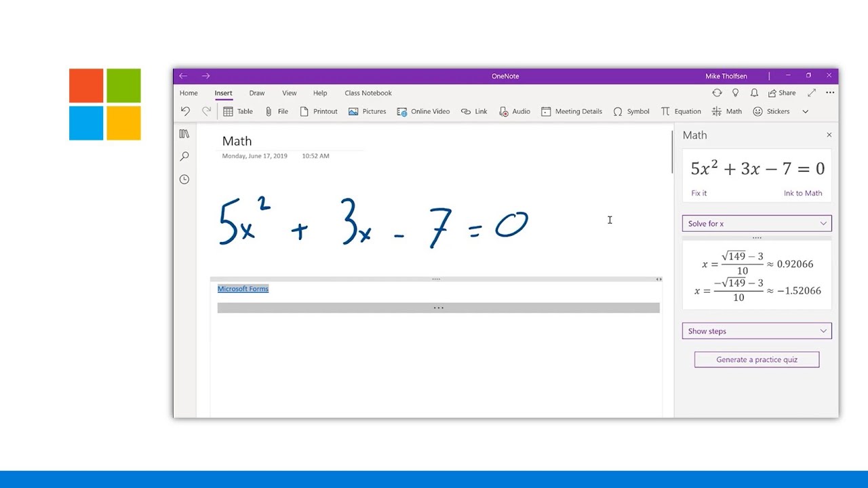Close the Math pane
Screen dimensions: 868x488
tap(829, 135)
